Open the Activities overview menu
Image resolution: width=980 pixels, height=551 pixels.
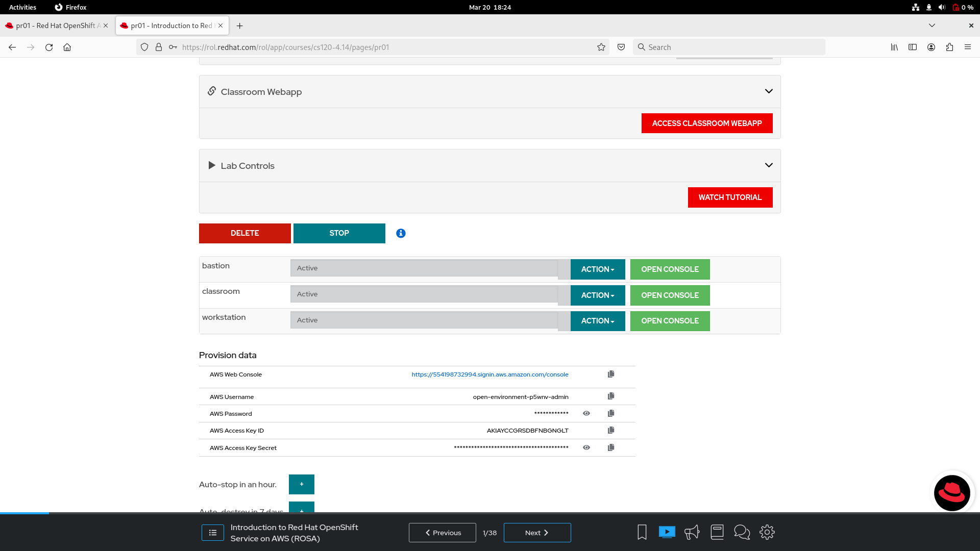[22, 7]
